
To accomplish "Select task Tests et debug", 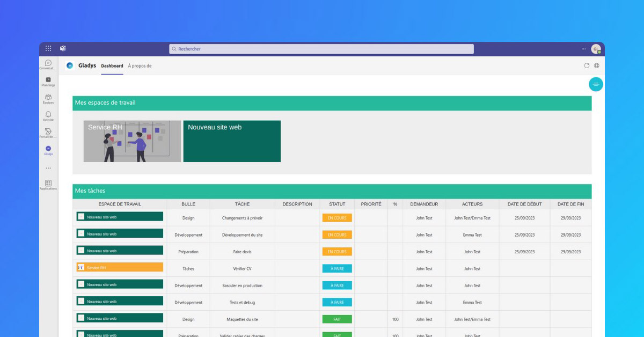I will [x=242, y=303].
